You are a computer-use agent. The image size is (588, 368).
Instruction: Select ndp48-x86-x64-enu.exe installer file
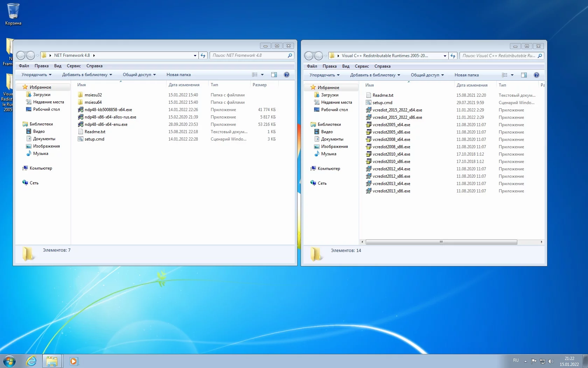106,124
